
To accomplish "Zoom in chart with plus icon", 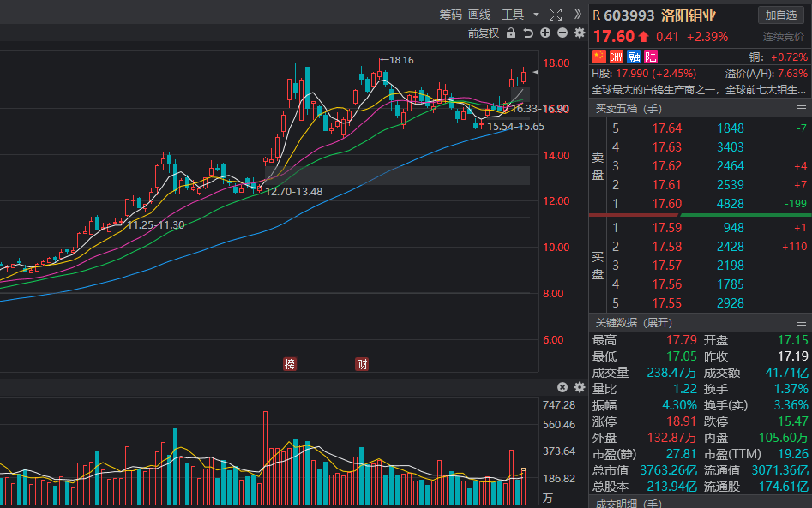I will click(545, 33).
